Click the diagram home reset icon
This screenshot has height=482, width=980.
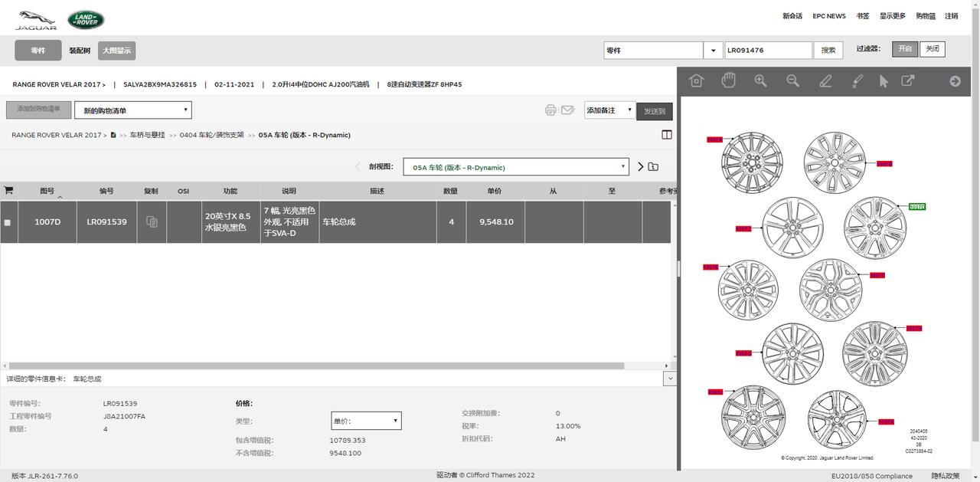[x=696, y=80]
